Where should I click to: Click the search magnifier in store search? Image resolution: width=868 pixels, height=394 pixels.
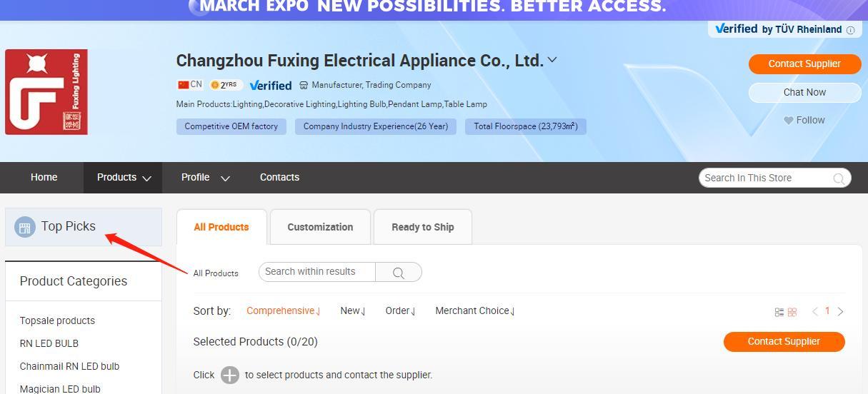(839, 178)
